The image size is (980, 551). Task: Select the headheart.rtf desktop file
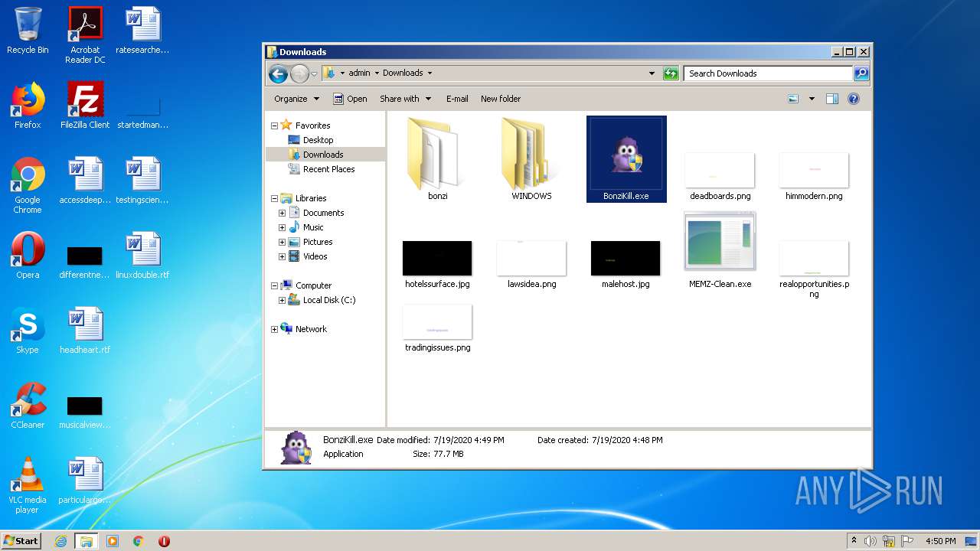(85, 331)
